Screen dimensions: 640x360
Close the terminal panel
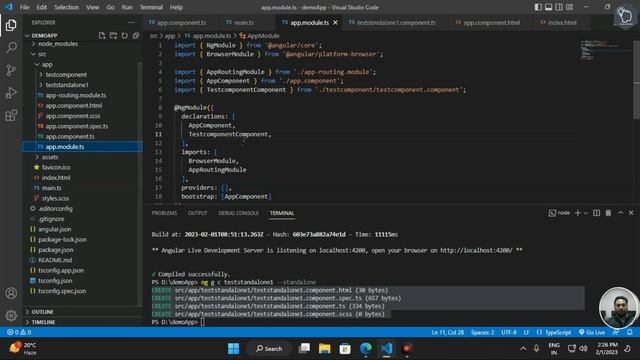point(631,213)
